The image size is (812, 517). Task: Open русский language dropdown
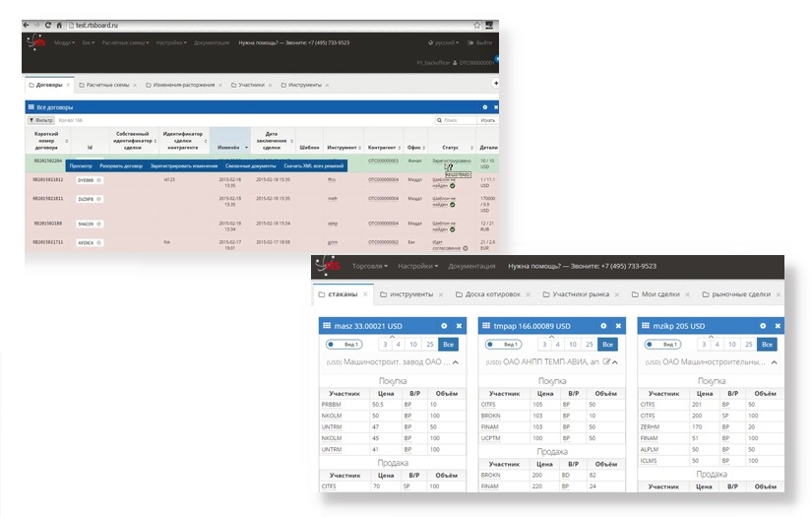tap(443, 42)
